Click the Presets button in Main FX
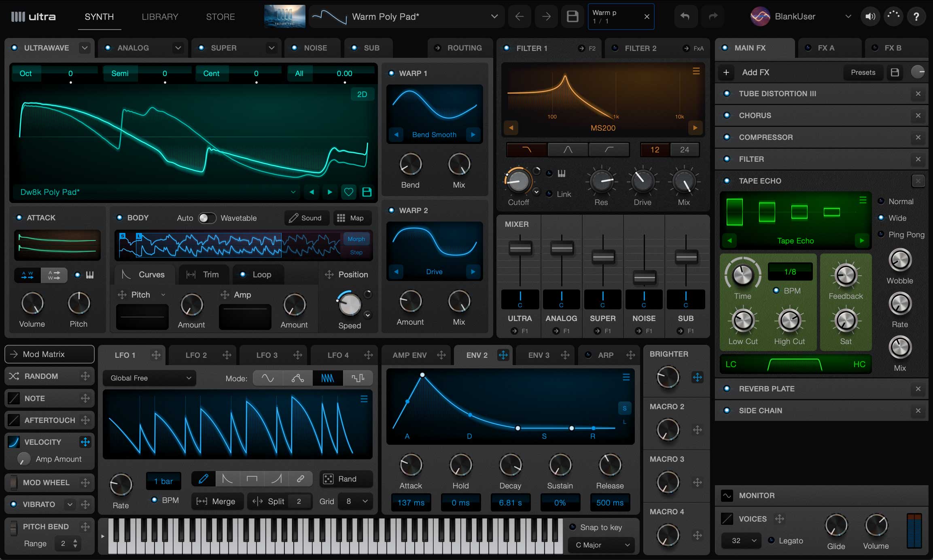933x560 pixels. 863,72
